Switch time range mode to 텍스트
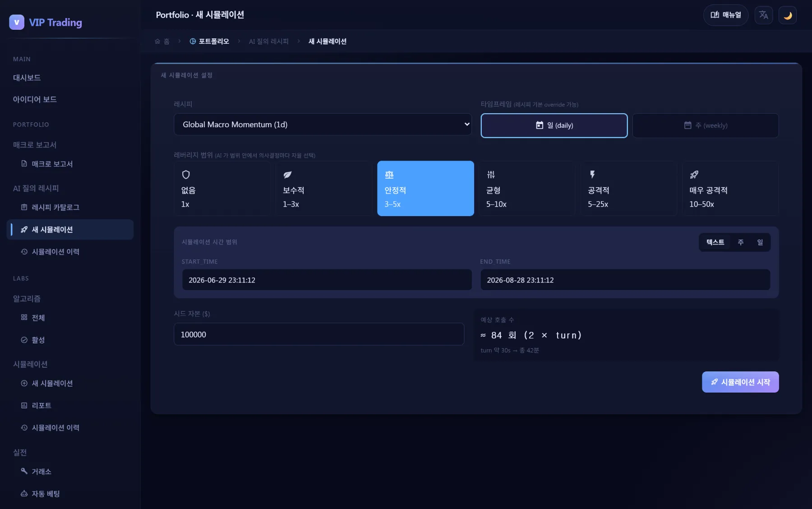This screenshot has width=812, height=509. [x=715, y=242]
